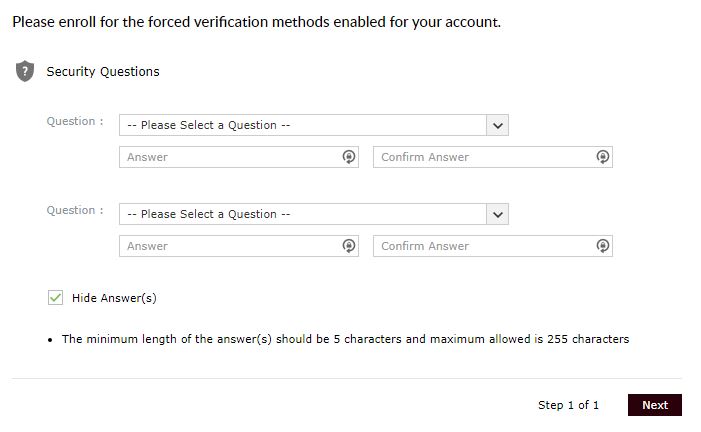Click the Next button
This screenshot has height=432, width=701.
655,405
